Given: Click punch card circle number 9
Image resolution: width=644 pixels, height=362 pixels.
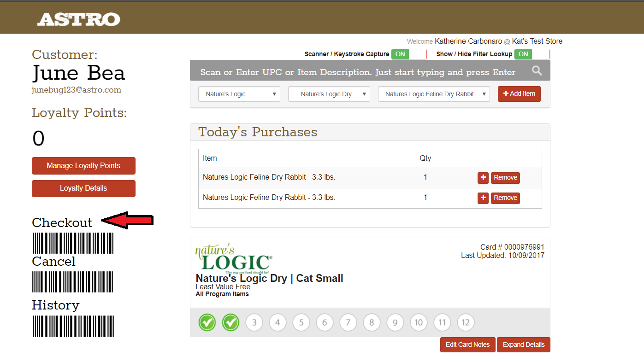Looking at the screenshot, I should tap(396, 322).
